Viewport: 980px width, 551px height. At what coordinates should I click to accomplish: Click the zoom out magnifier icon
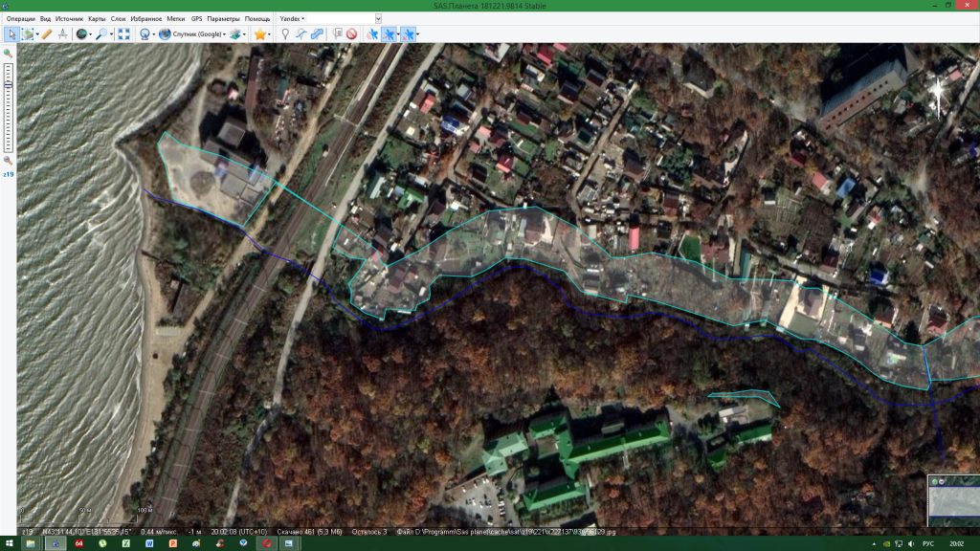click(9, 161)
